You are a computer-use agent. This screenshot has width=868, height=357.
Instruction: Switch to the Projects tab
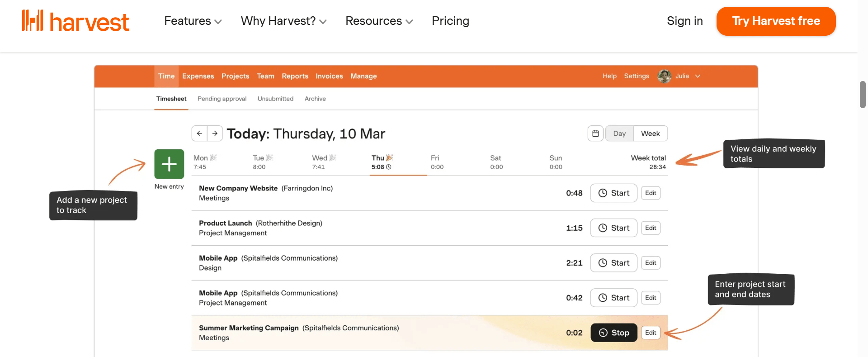click(235, 76)
